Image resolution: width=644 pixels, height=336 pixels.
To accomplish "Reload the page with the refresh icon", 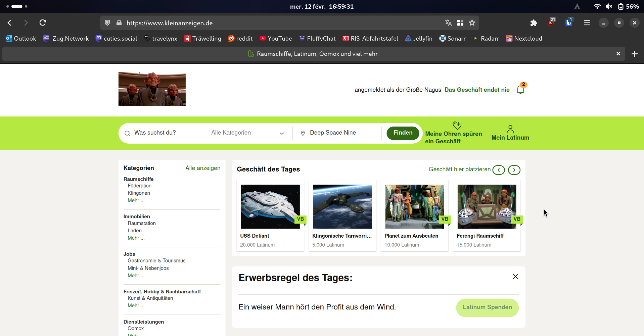I will 43,23.
